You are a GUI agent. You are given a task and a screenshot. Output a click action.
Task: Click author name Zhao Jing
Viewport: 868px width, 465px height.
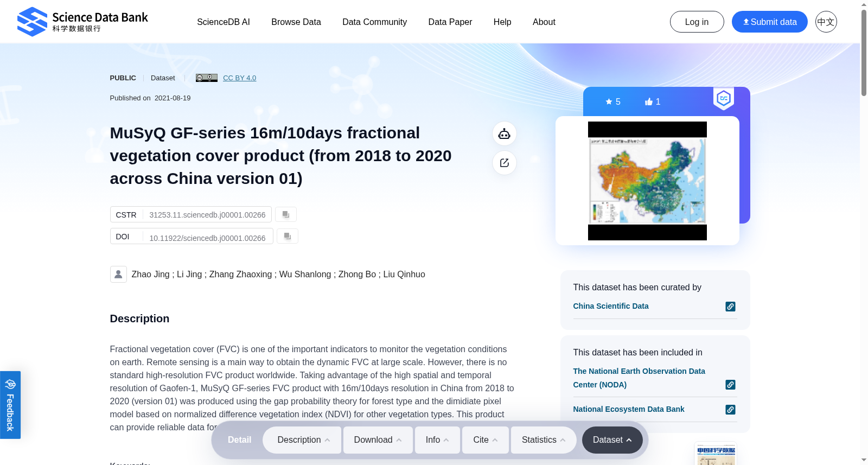click(x=150, y=275)
